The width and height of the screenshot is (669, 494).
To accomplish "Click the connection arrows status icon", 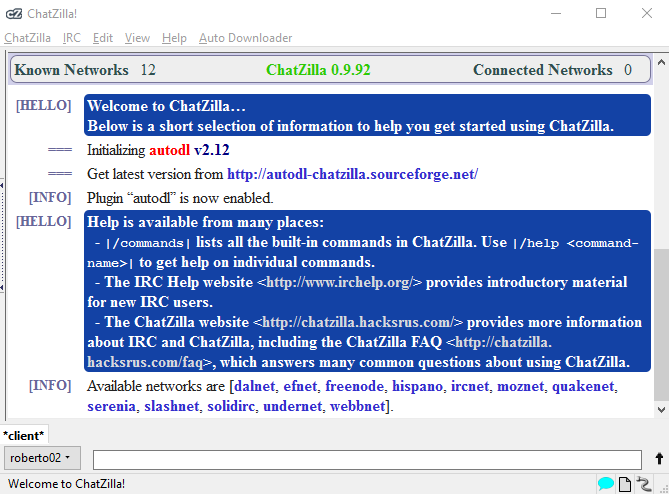I will [x=643, y=484].
